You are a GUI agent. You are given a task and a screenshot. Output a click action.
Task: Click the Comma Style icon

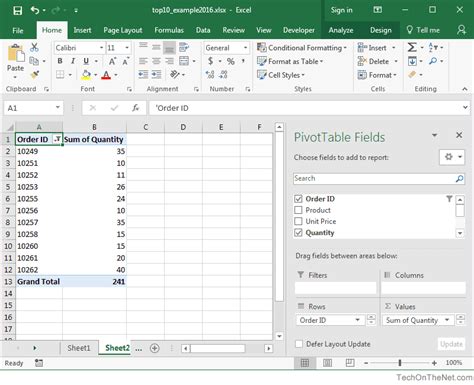pyautogui.click(x=243, y=61)
